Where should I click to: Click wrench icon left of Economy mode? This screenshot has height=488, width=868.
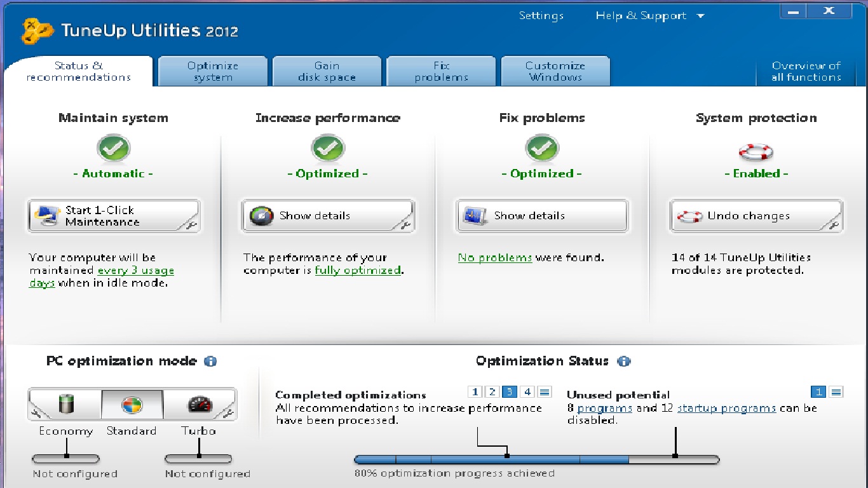(36, 414)
